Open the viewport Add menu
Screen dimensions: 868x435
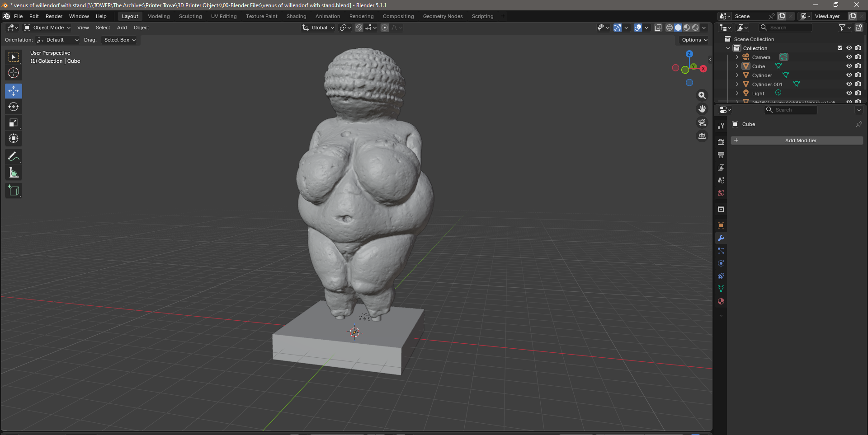tap(122, 28)
